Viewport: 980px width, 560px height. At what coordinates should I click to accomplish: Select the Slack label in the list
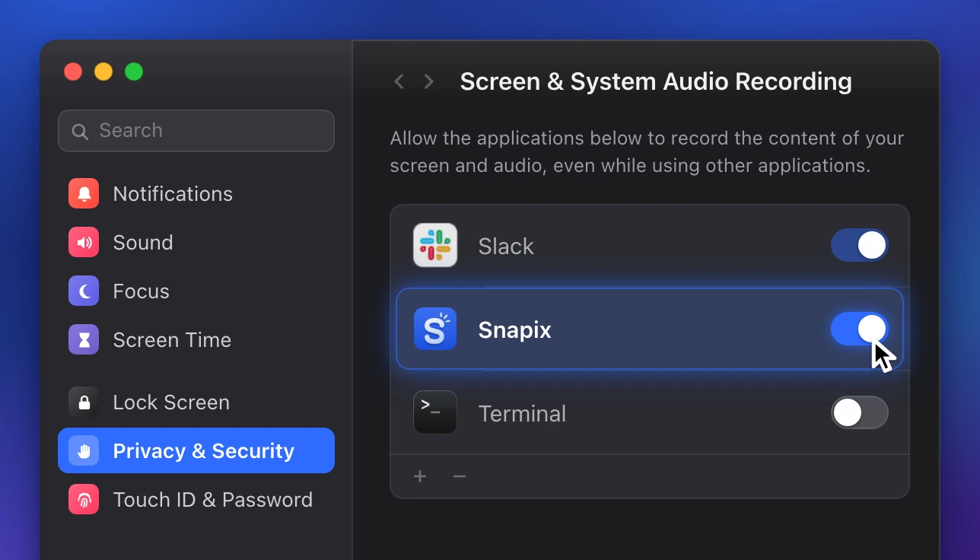(506, 246)
